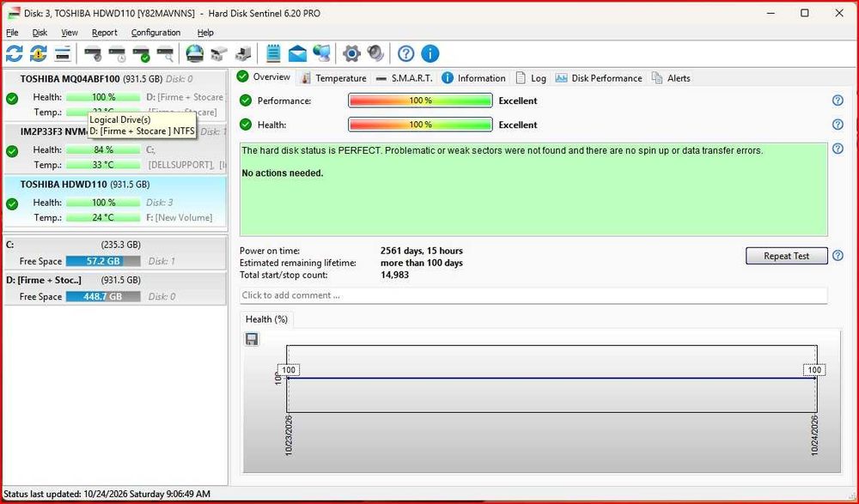The height and width of the screenshot is (504, 859).
Task: Click the save floppy icon above Health graph
Action: (x=252, y=339)
